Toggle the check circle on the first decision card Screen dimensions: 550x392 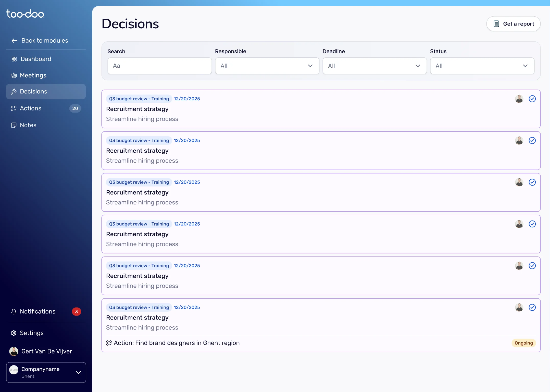pyautogui.click(x=532, y=99)
